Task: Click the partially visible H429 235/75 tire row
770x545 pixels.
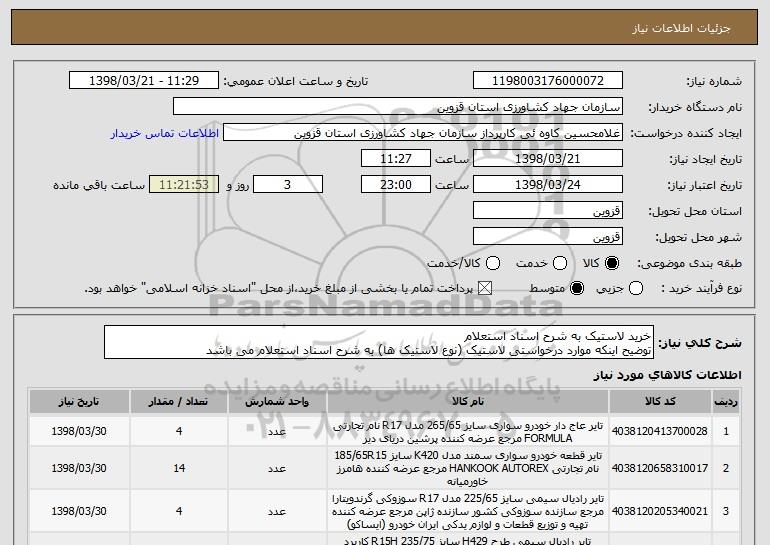Action: pyautogui.click(x=468, y=540)
